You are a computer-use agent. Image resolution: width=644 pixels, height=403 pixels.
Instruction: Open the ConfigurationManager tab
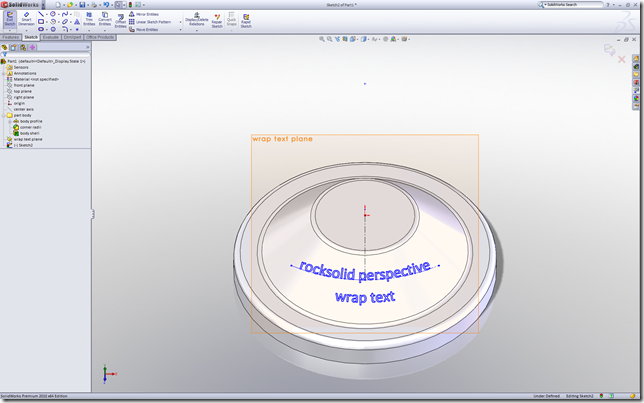click(x=23, y=48)
